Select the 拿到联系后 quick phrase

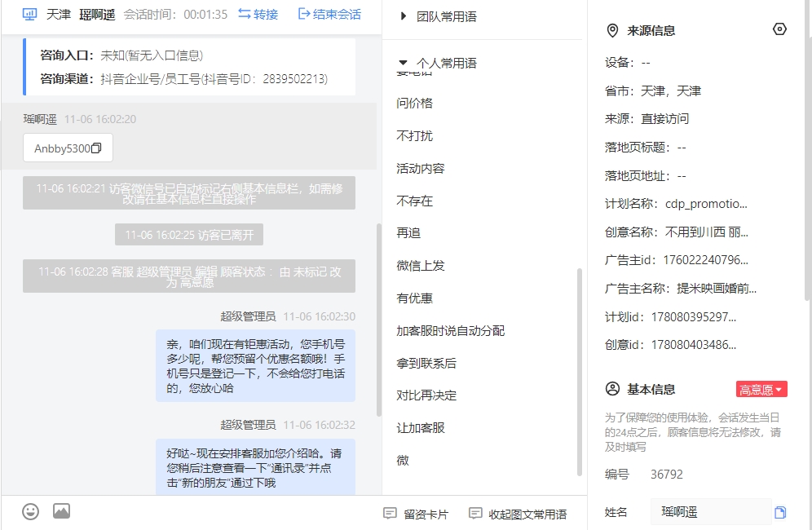(426, 363)
